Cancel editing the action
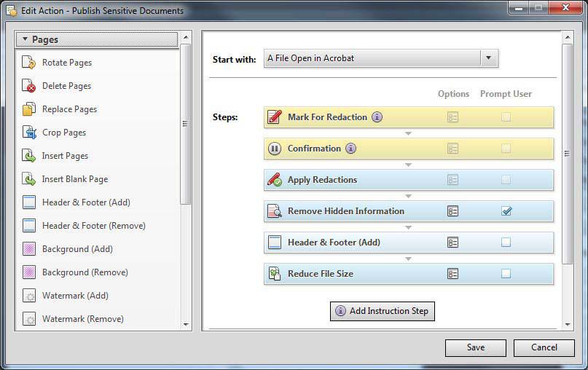 pos(544,347)
